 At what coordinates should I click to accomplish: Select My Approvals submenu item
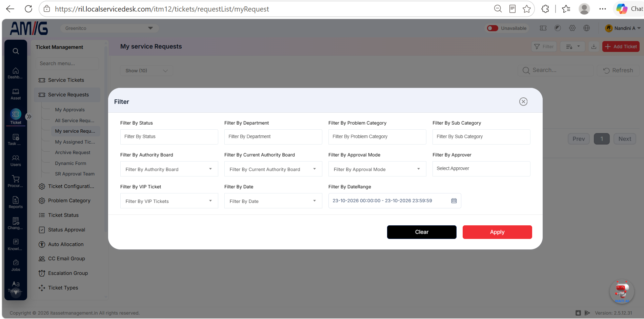tap(70, 110)
